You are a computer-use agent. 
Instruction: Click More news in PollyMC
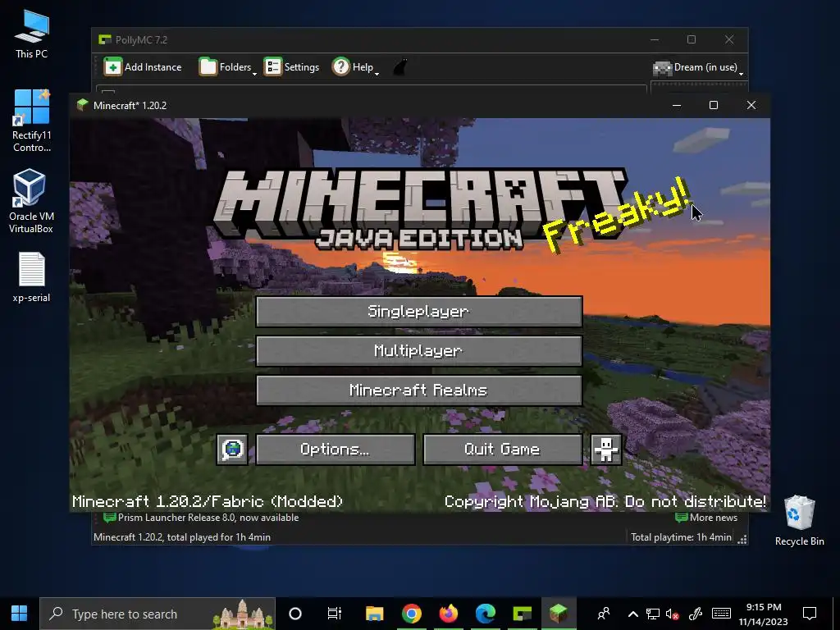[706, 518]
